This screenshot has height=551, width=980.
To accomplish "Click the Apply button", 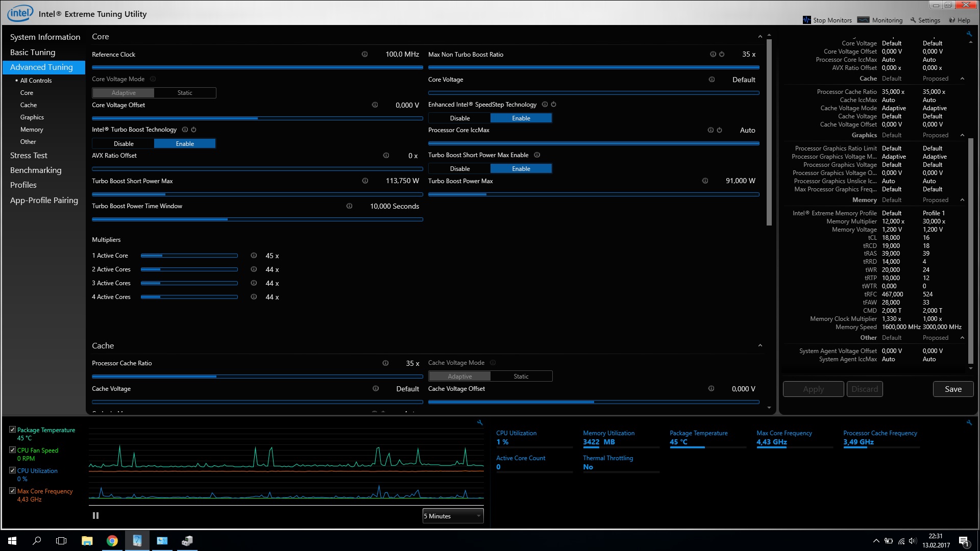I will pos(813,389).
